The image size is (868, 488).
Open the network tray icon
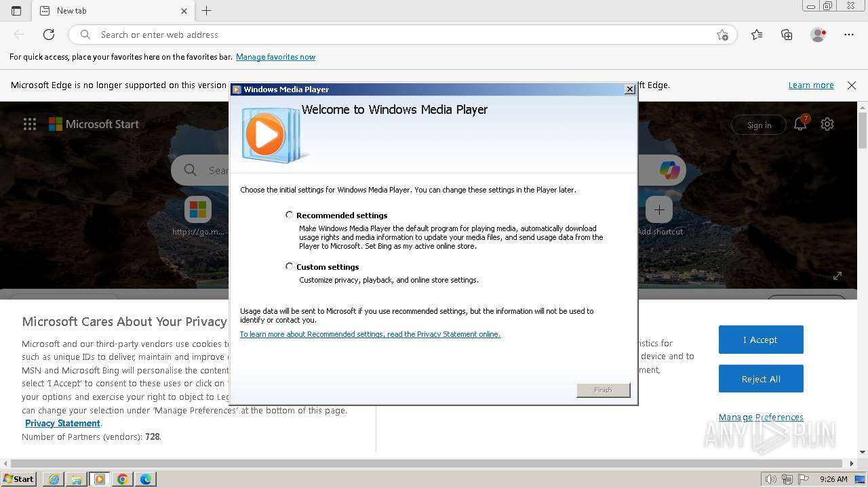787,479
